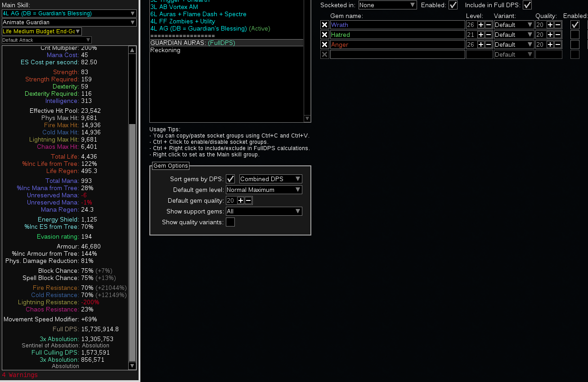Open the Show support gems dropdown
Viewport: 588px width, 382px height.
tap(264, 211)
